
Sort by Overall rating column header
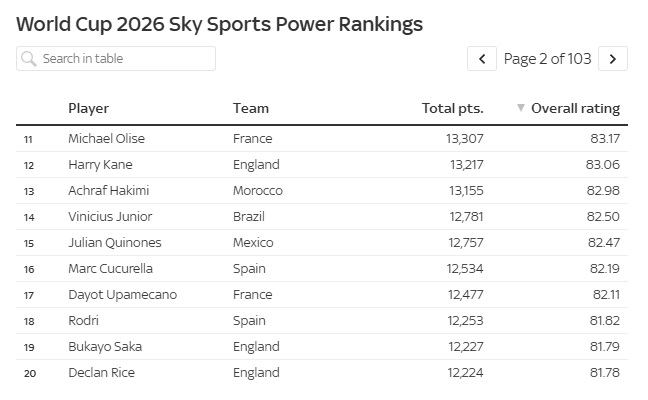click(575, 108)
